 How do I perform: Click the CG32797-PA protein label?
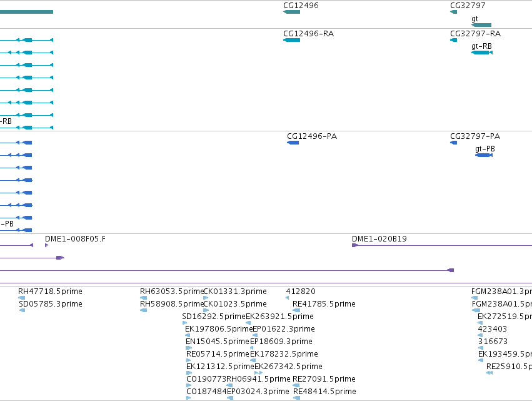(475, 136)
